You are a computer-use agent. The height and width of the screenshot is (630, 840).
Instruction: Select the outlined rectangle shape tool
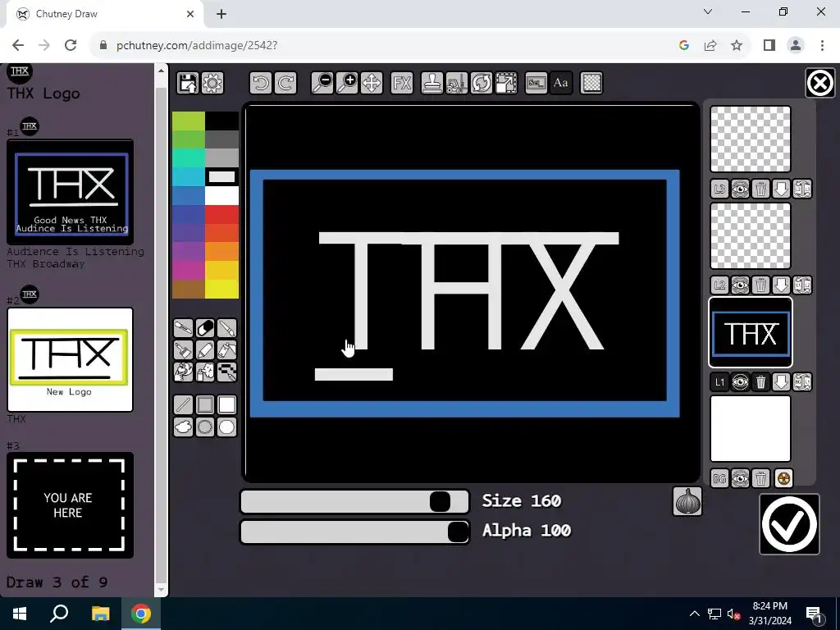pos(205,405)
